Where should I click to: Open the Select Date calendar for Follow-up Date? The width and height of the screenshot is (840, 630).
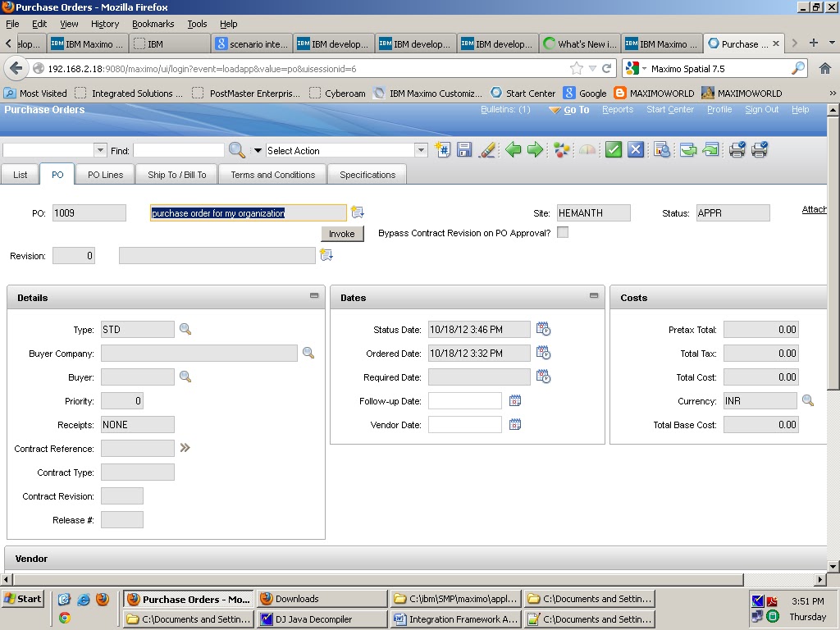tap(515, 400)
